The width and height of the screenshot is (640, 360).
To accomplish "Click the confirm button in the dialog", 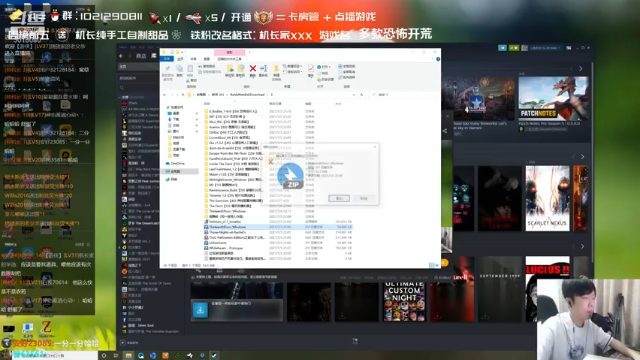I will (x=339, y=198).
